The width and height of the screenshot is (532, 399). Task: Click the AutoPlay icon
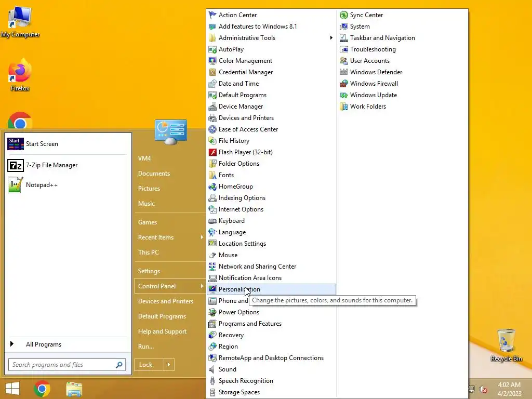[x=212, y=49]
